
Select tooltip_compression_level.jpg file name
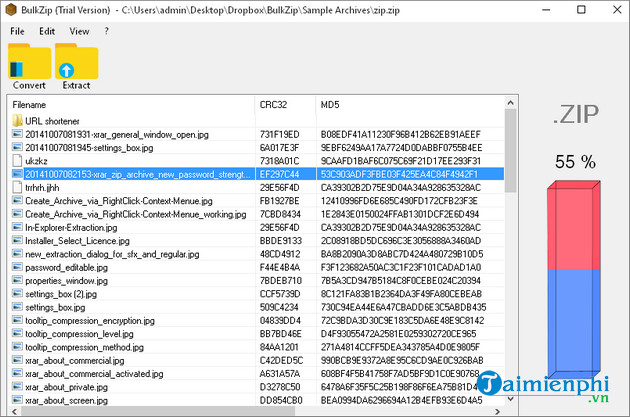(x=79, y=334)
